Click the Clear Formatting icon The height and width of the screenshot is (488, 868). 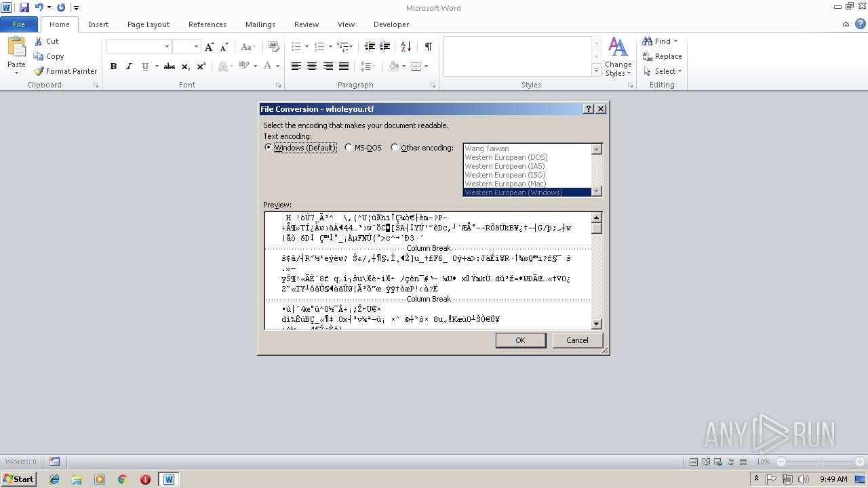(x=274, y=47)
